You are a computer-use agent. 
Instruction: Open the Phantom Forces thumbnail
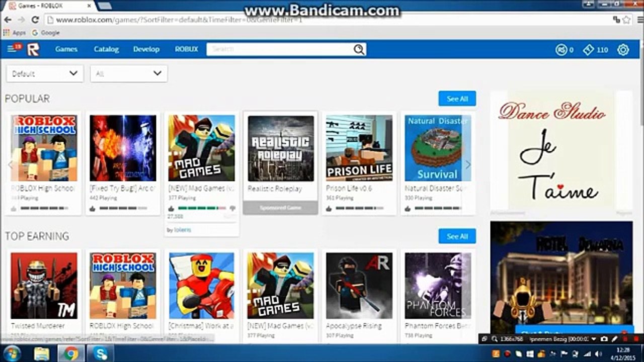438,286
